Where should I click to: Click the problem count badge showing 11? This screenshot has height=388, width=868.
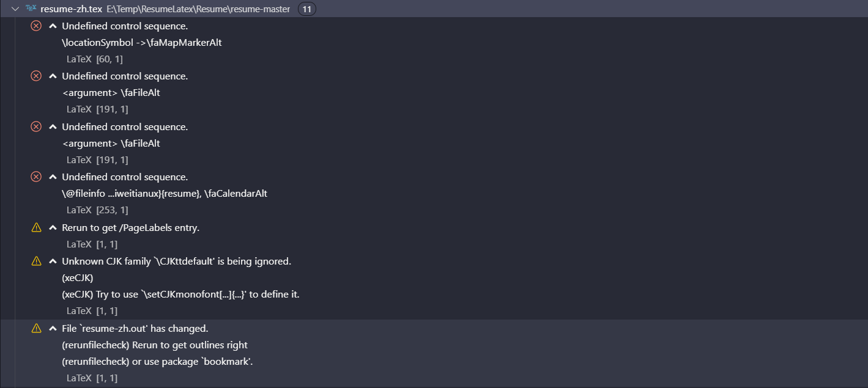click(x=306, y=9)
